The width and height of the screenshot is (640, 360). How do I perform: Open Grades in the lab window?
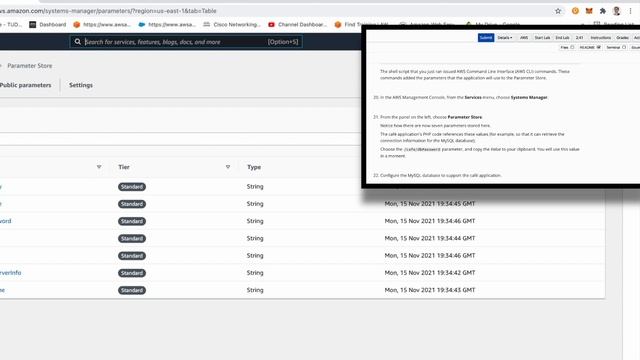pyautogui.click(x=622, y=38)
